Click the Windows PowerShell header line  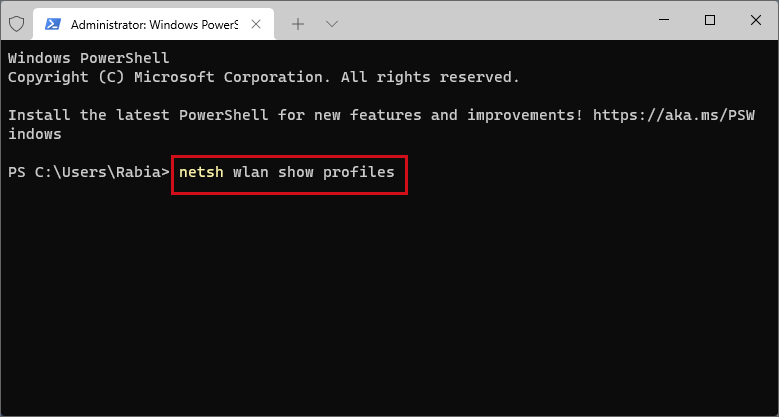89,59
